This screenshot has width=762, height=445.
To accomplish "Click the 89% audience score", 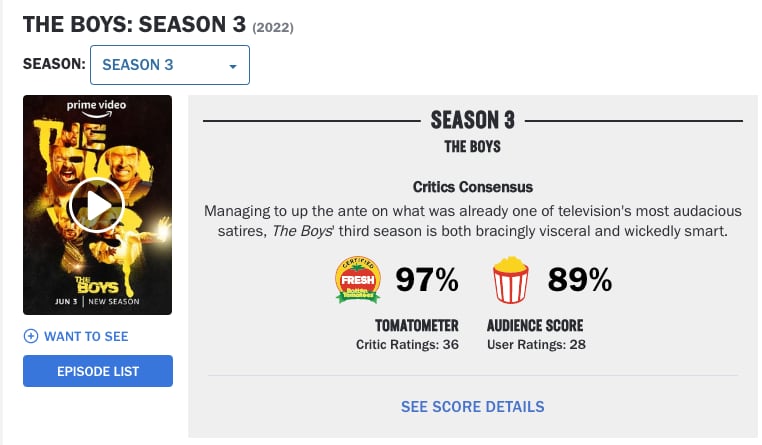I will click(x=580, y=281).
